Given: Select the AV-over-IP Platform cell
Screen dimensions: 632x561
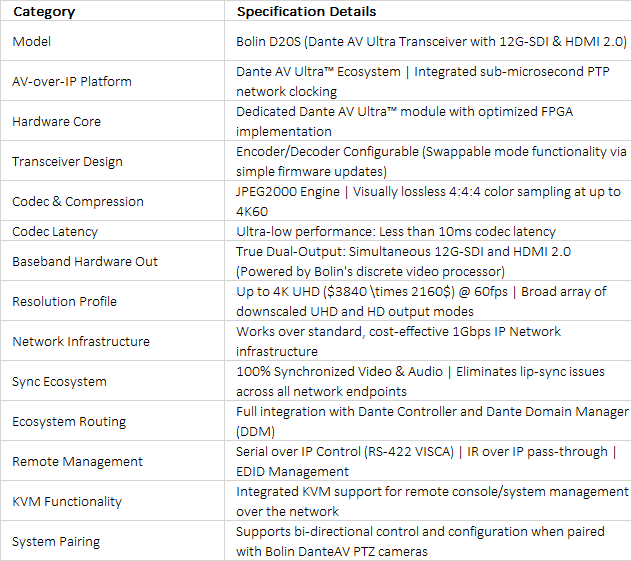Looking at the screenshot, I should click(112, 81).
